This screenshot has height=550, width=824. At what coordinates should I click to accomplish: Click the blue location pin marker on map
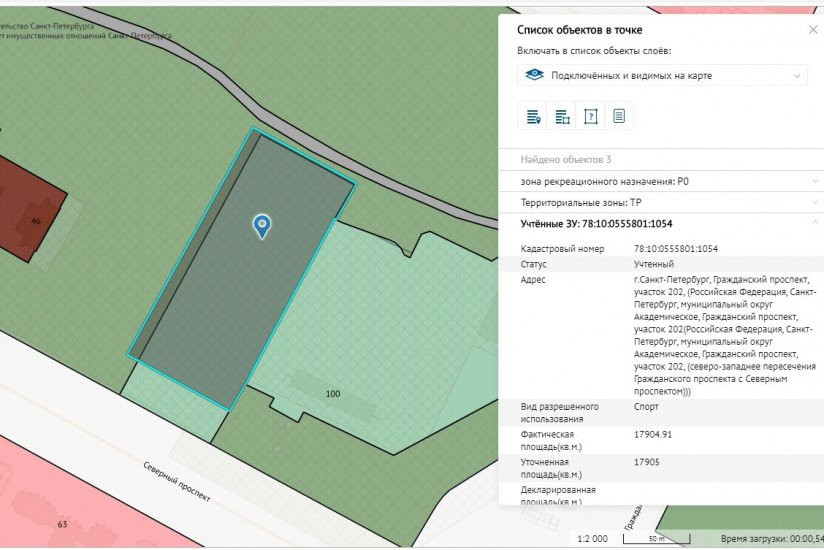pyautogui.click(x=262, y=226)
